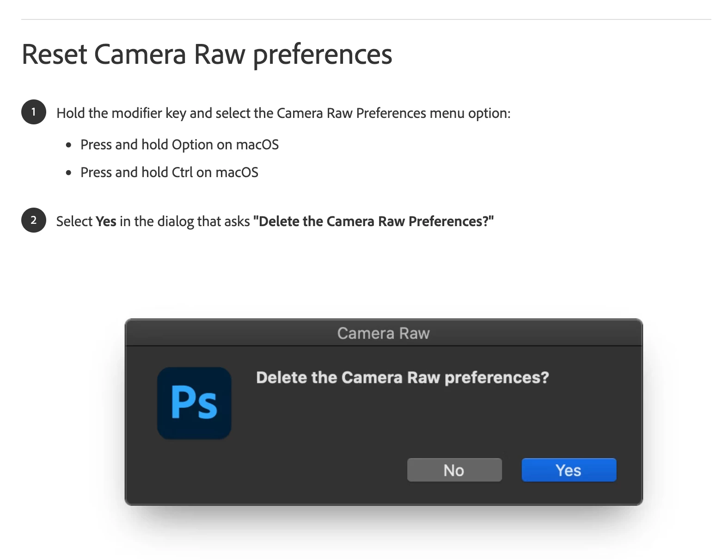
Task: Click the bullet dot before the Ctrl line
Action: tap(69, 173)
